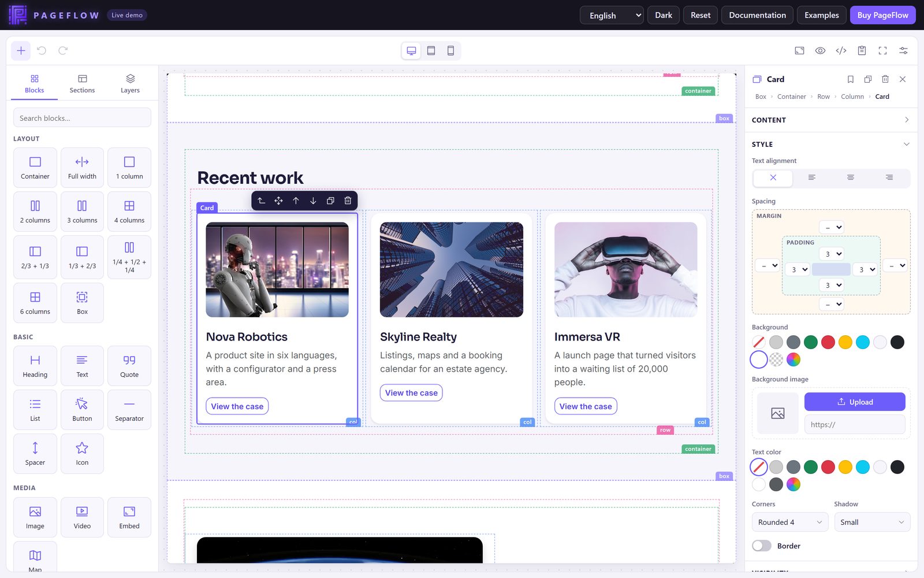Move the card down arrow

coord(313,201)
